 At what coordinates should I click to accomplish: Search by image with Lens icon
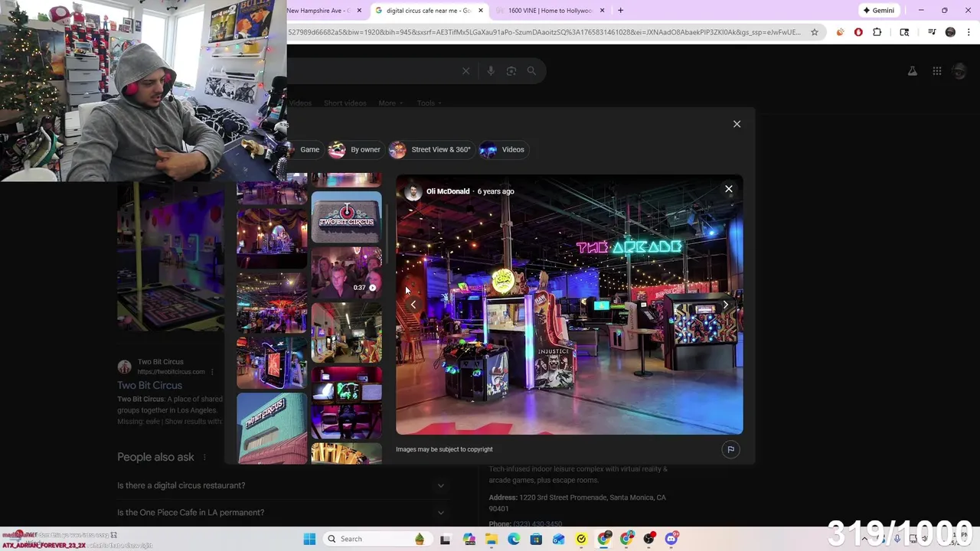point(511,71)
